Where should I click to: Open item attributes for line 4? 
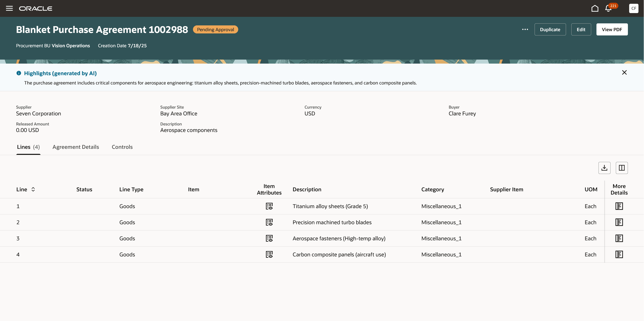(269, 255)
